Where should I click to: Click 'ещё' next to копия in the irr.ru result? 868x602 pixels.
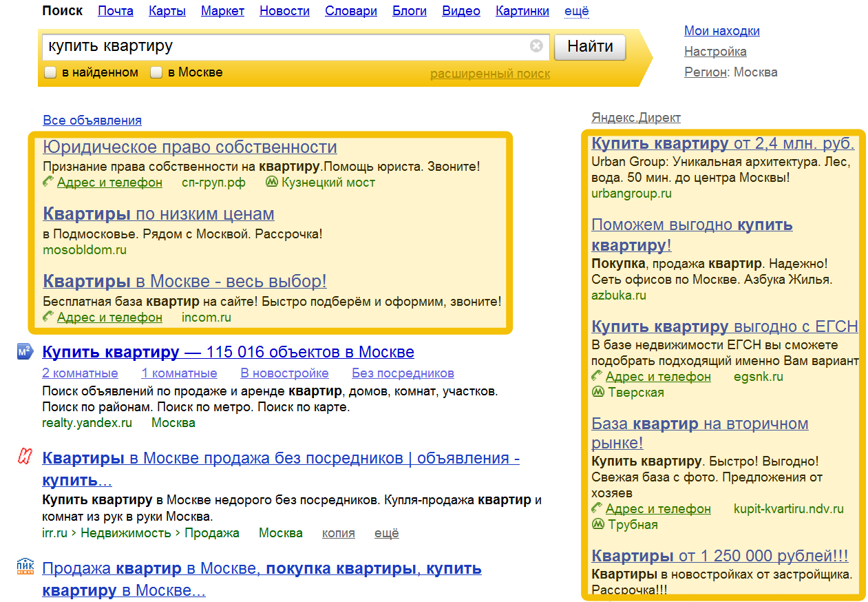(387, 533)
